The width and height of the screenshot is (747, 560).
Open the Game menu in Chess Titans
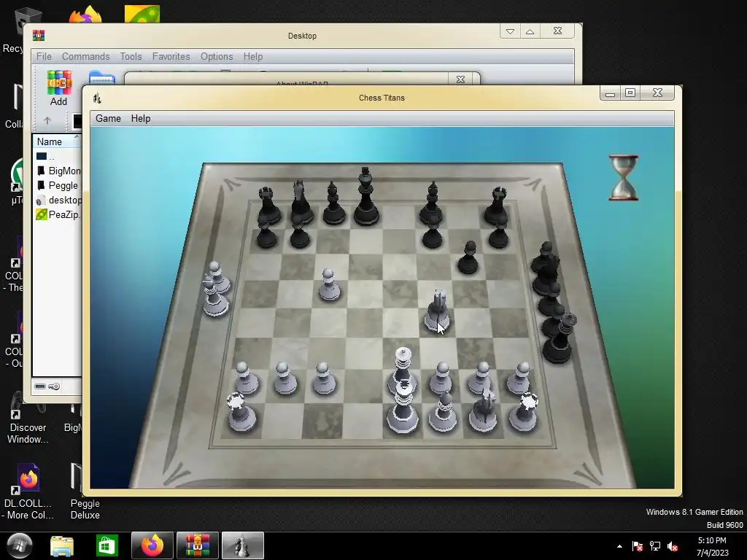108,119
